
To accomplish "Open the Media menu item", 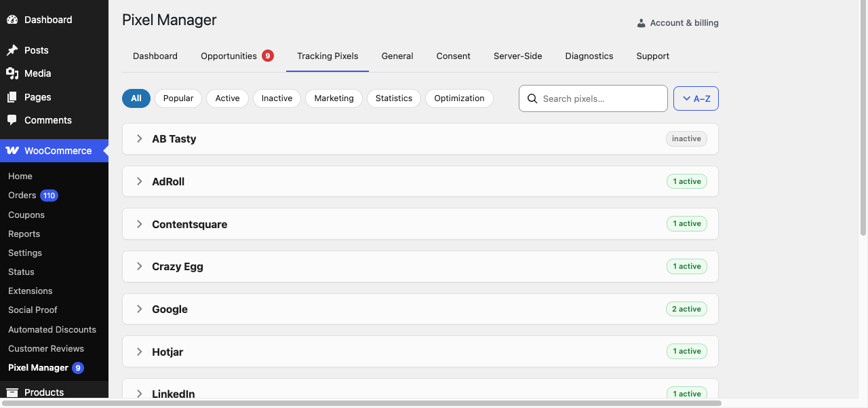I will coord(54,73).
